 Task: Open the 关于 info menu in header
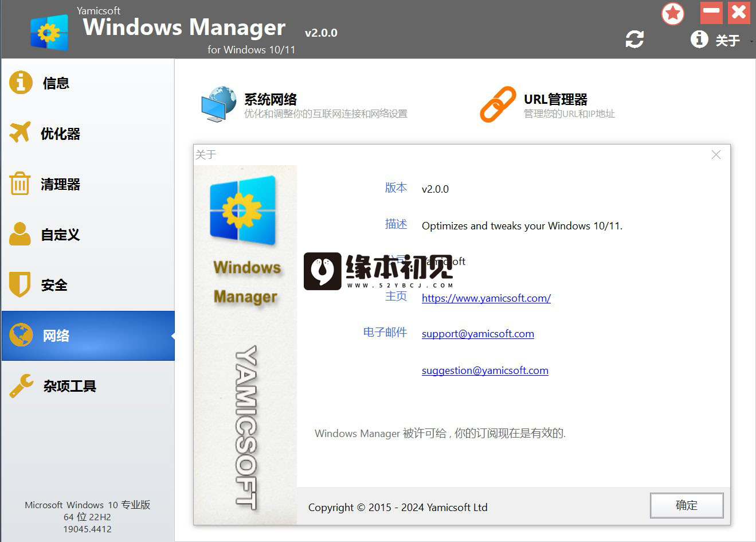coord(715,40)
